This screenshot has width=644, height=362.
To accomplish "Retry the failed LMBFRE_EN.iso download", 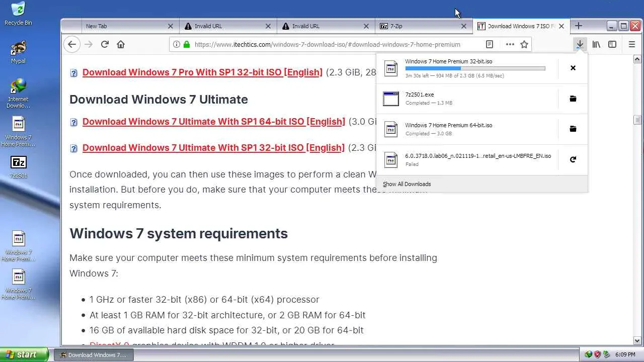I will (x=573, y=159).
